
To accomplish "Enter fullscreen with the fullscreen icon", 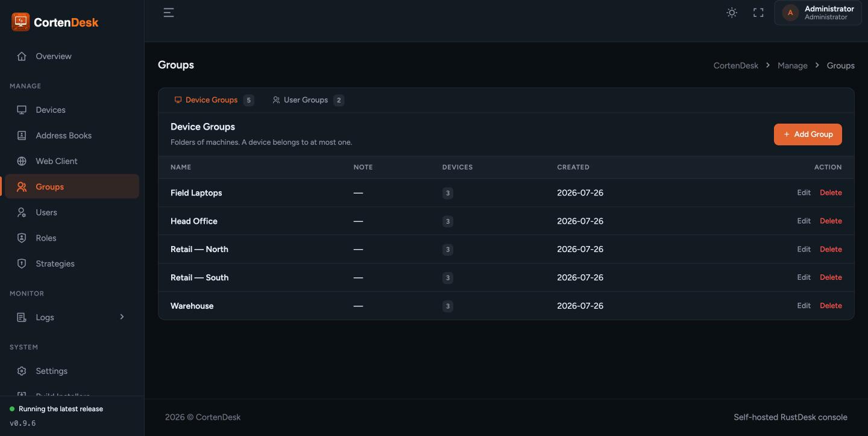I will 758,13.
